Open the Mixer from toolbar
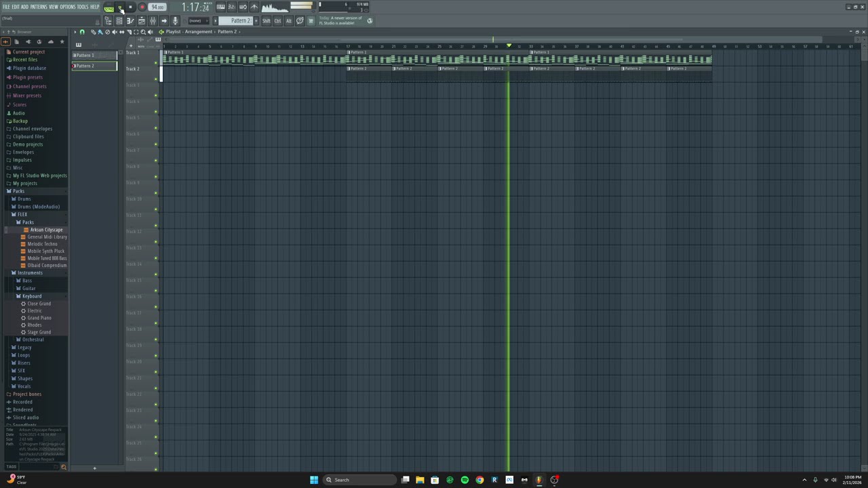 tap(153, 21)
